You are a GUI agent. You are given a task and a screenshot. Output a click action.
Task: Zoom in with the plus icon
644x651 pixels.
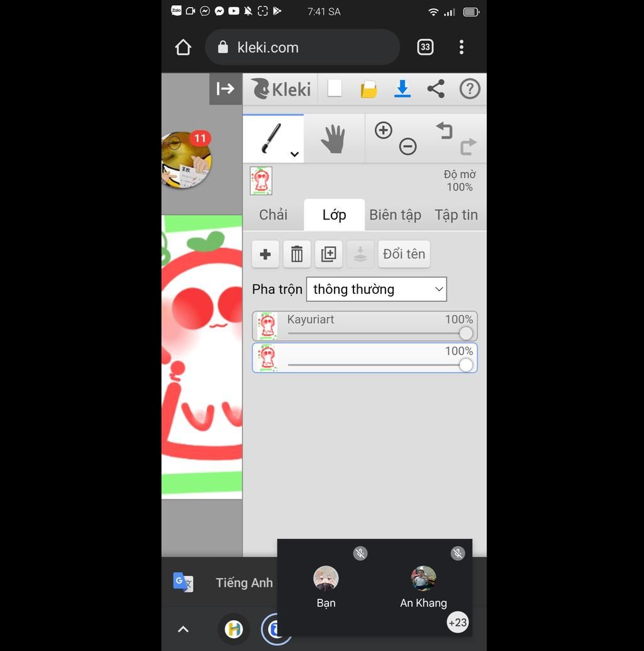(x=383, y=130)
